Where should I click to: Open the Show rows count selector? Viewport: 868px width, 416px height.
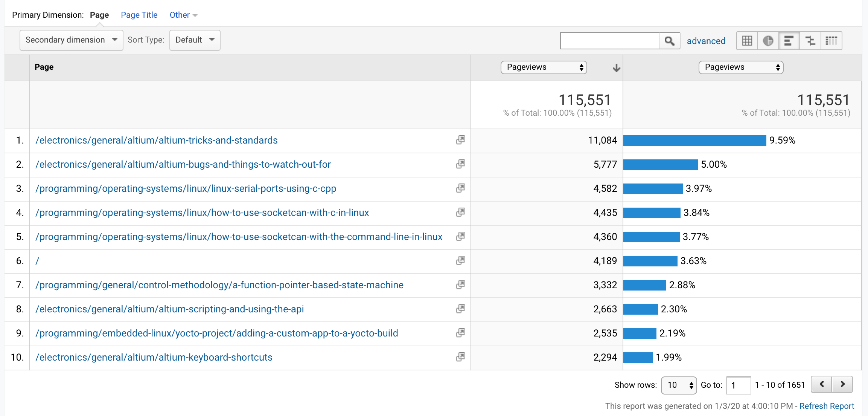[x=679, y=385]
